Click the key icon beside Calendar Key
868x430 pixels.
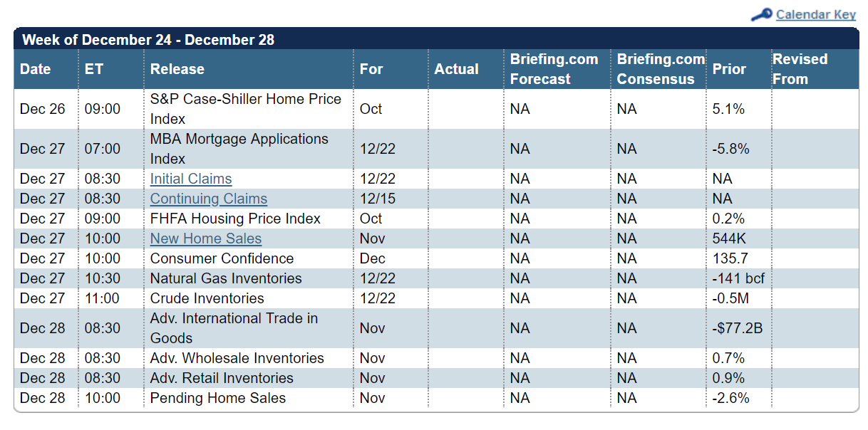pyautogui.click(x=762, y=14)
